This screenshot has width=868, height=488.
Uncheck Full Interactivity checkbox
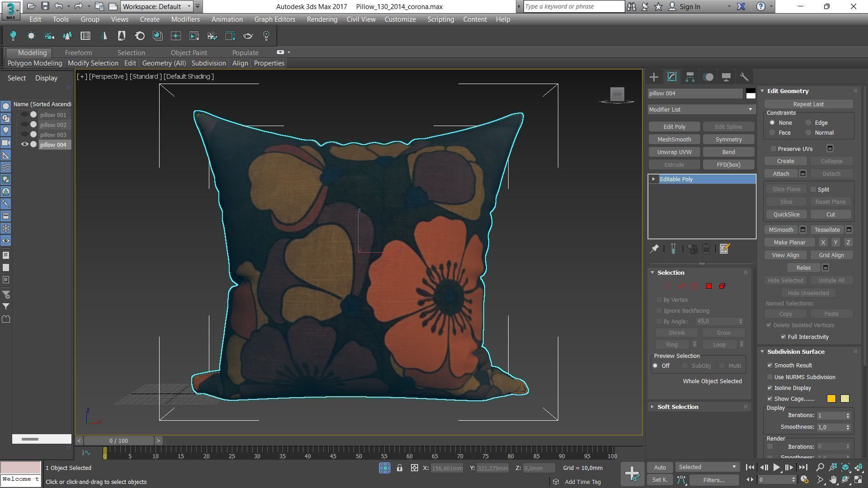click(x=783, y=337)
